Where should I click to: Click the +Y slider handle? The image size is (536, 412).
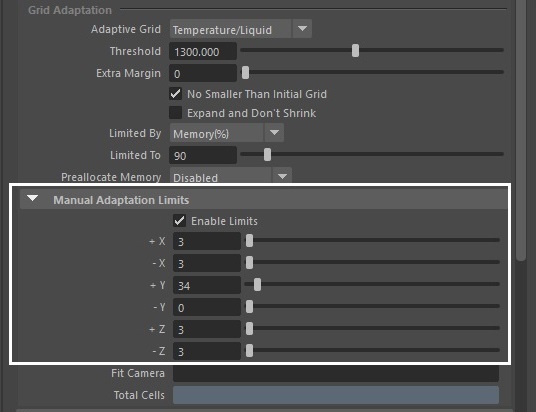[257, 284]
